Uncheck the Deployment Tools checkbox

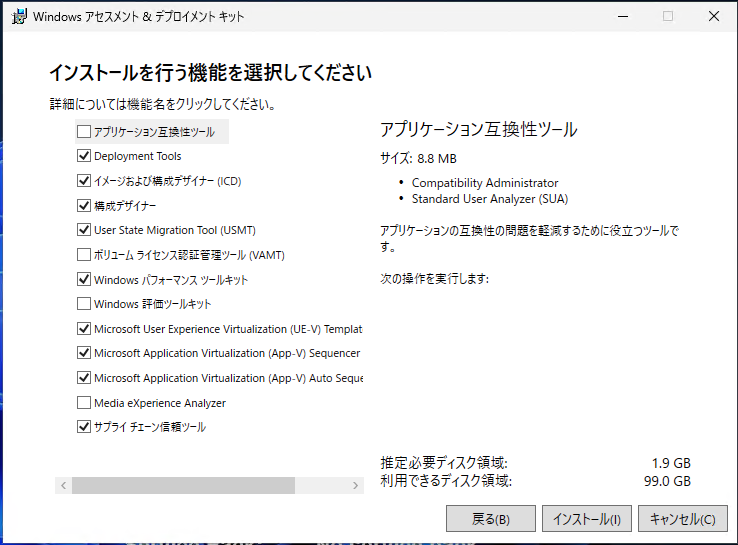[84, 156]
